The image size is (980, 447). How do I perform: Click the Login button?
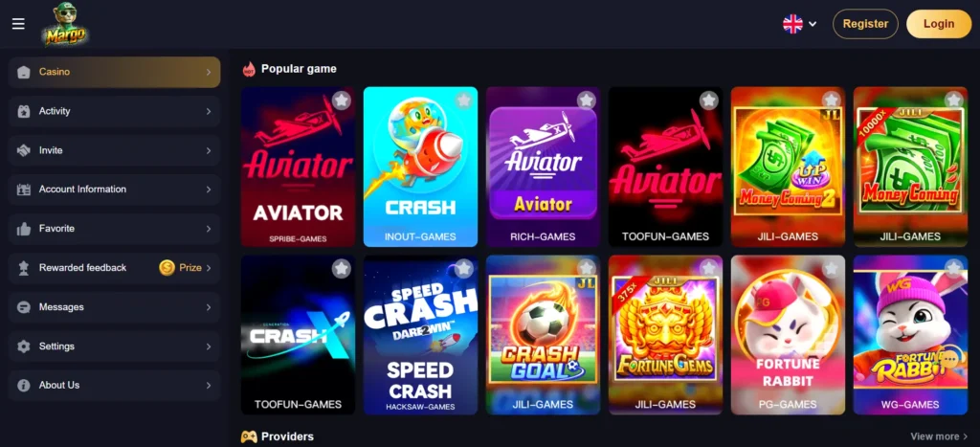point(939,24)
